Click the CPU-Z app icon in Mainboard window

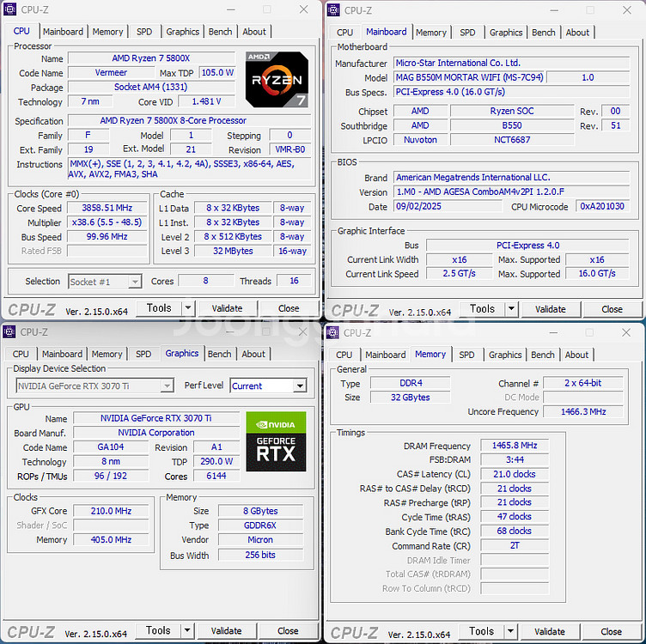coord(333,10)
